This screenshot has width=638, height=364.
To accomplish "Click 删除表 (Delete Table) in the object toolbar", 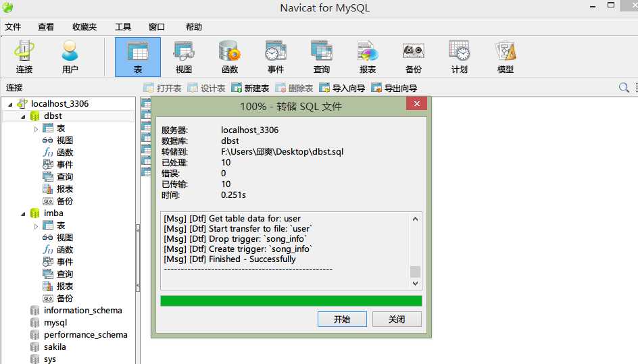I will (294, 88).
